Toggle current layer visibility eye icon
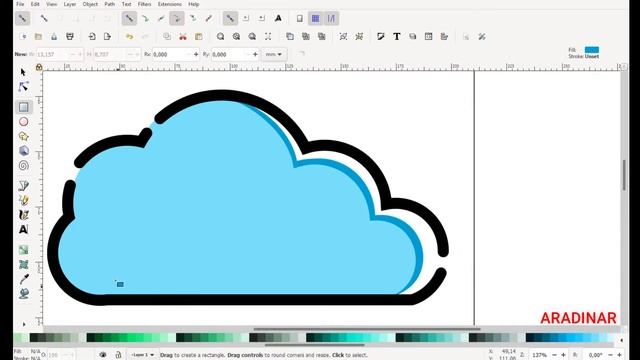 [x=103, y=355]
